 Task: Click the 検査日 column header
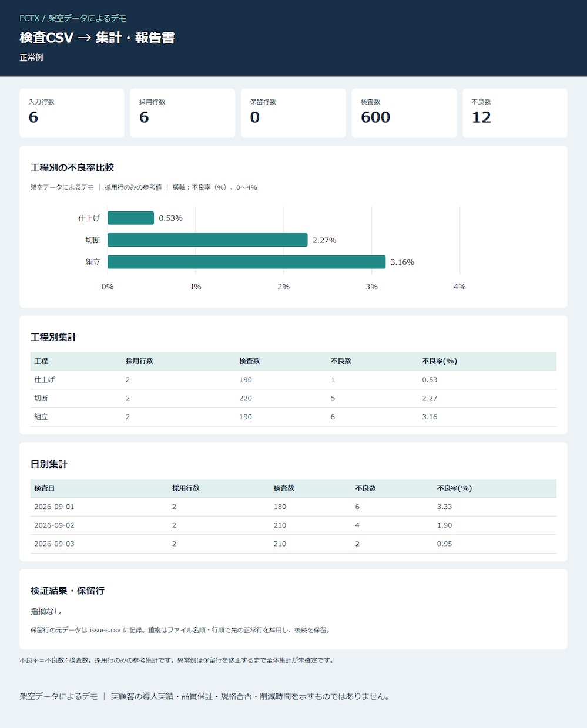45,488
